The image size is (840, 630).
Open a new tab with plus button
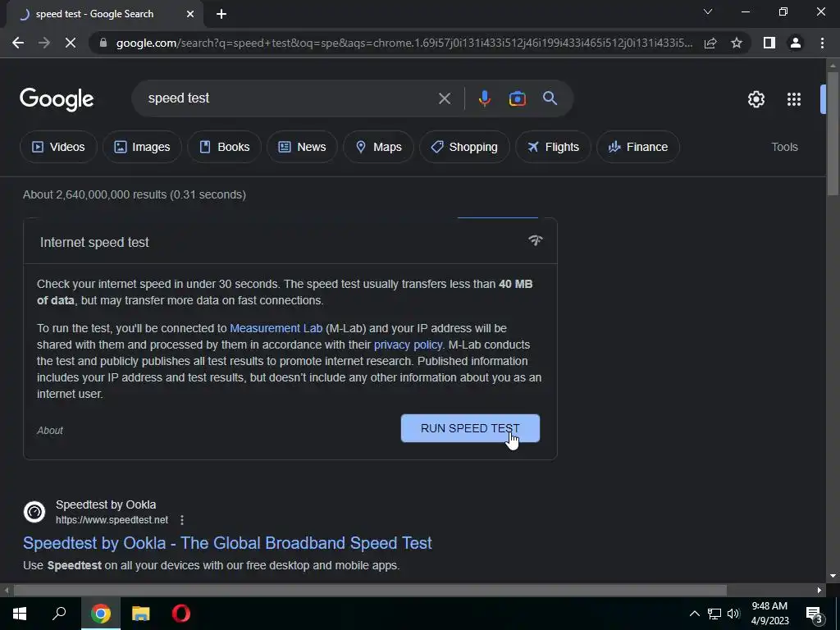click(221, 14)
